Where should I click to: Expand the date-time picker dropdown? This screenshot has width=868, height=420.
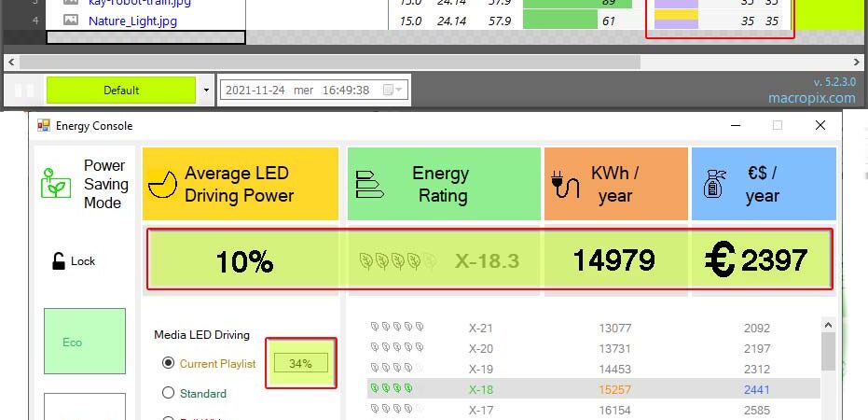400,91
